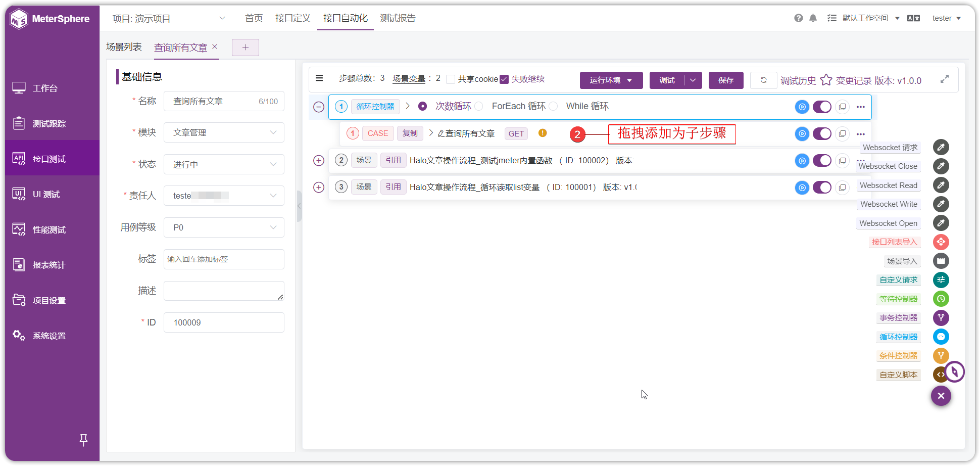Screen dimensions: 980x466
Task: Toggle the enable switch on step 3 scenario
Action: [822, 188]
